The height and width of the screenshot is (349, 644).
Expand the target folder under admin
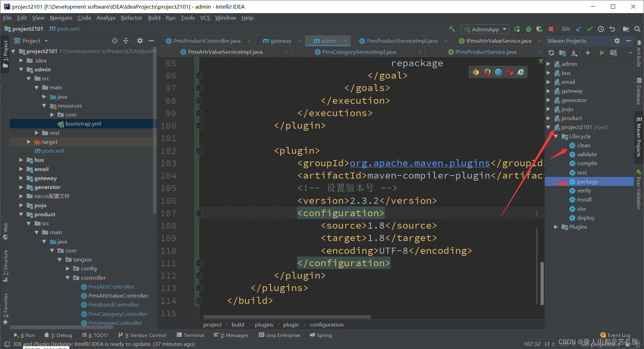[29, 142]
